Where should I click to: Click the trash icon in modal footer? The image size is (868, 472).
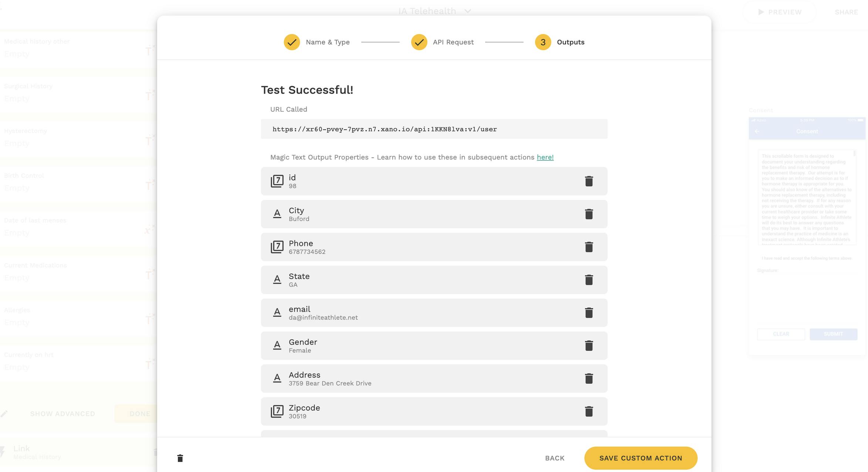pos(180,458)
